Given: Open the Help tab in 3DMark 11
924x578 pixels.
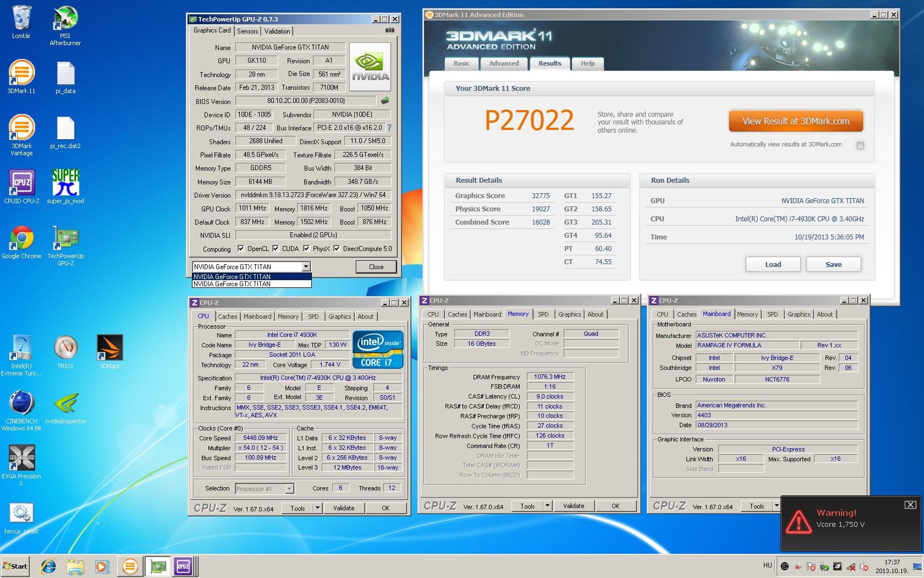Looking at the screenshot, I should pos(588,64).
